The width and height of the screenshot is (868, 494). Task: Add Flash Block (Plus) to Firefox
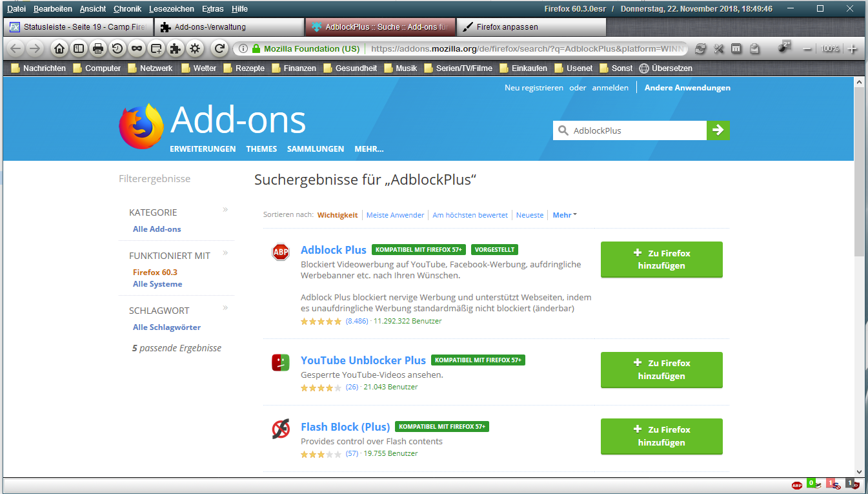[661, 437]
